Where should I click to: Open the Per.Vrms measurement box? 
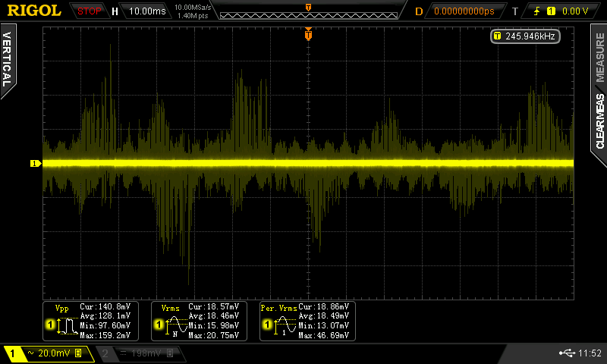306,320
